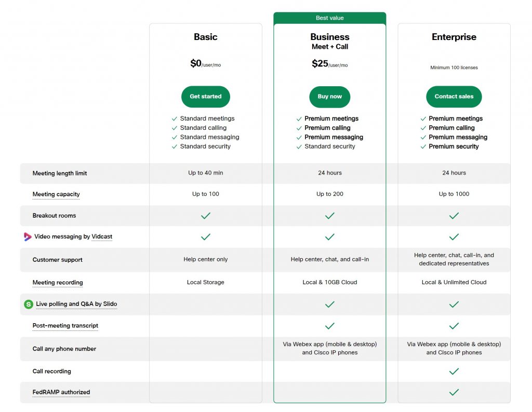Click the FedRAMP authorized checkmark under Enterprise
The height and width of the screenshot is (412, 532).
click(454, 393)
